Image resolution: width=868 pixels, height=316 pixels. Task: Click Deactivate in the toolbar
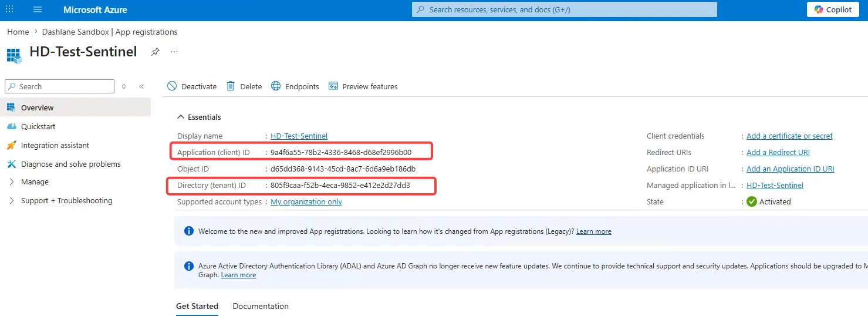tap(192, 86)
